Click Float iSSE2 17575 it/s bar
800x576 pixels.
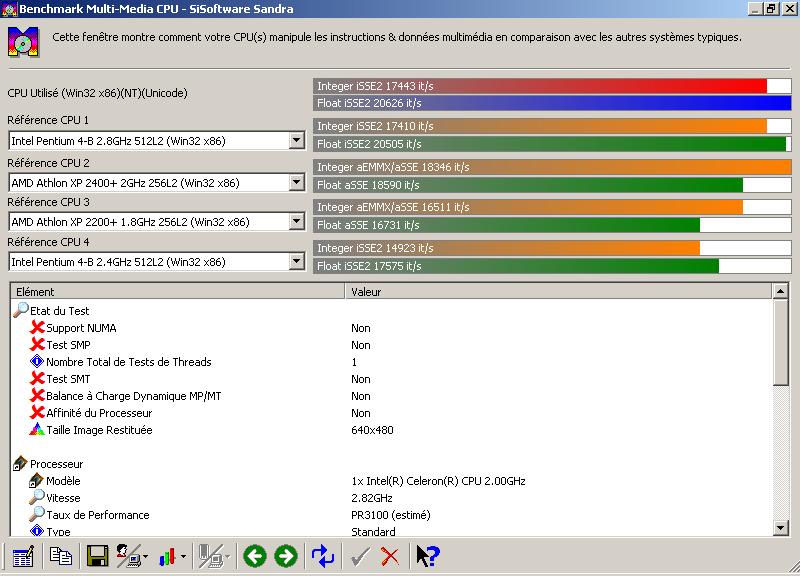click(552, 266)
